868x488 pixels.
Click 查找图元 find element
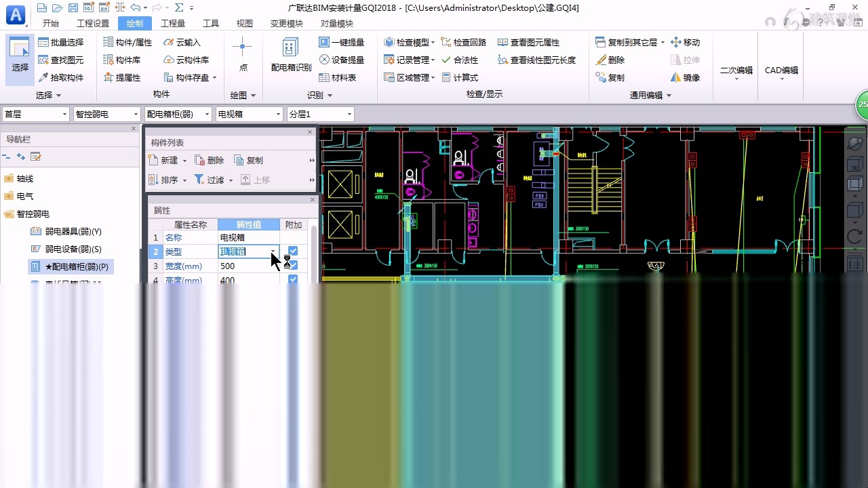click(x=60, y=60)
